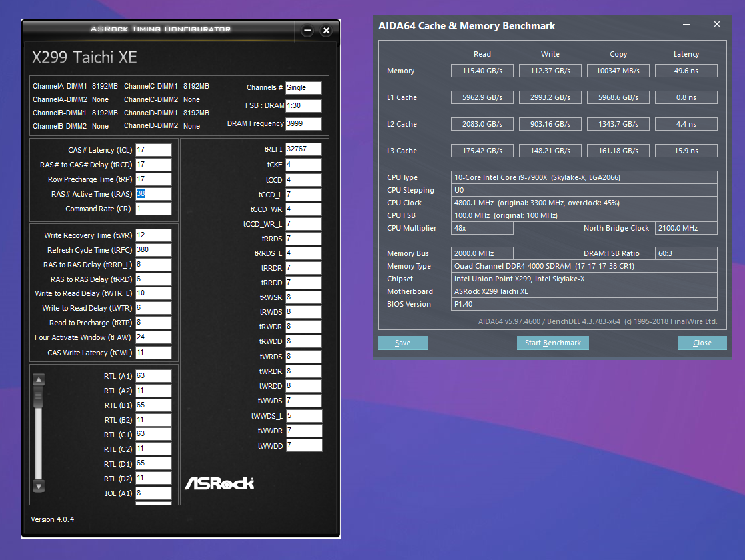Click the RTL list scrollbar thumb
This screenshot has height=560, width=745.
pos(39,397)
